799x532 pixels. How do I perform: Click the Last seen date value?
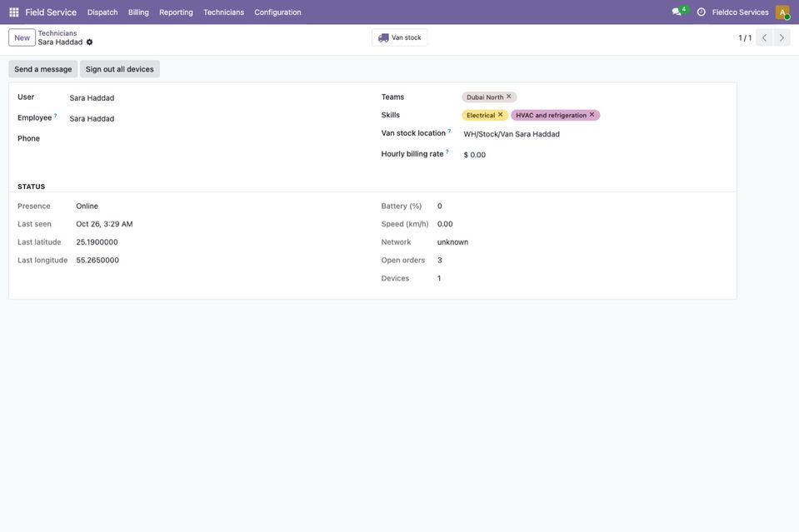tap(104, 224)
